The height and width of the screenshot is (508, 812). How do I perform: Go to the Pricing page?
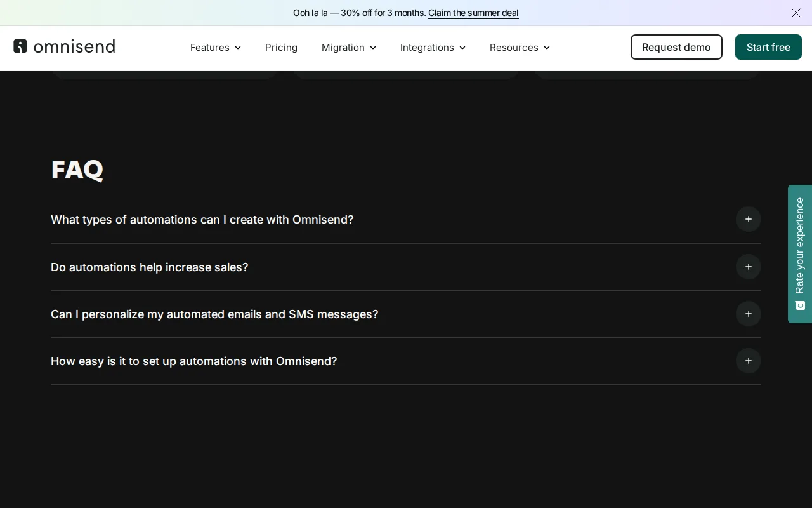281,48
